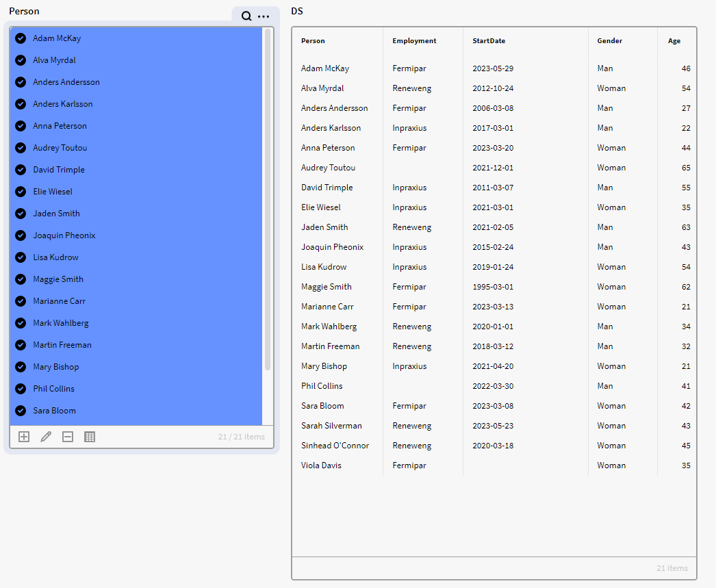This screenshot has width=716, height=588.
Task: Click the Employment column header
Action: [x=414, y=41]
